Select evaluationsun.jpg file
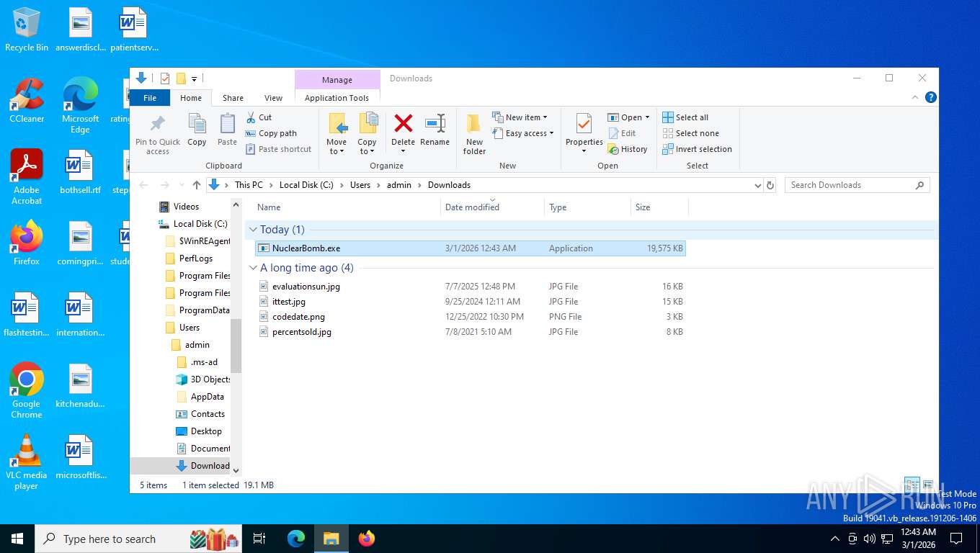 point(471,287)
